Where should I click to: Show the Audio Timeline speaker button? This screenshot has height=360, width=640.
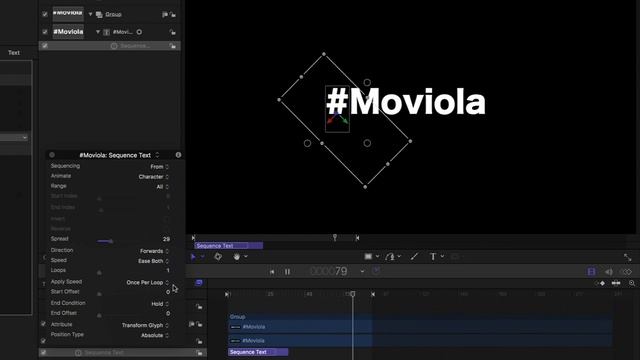(609, 272)
